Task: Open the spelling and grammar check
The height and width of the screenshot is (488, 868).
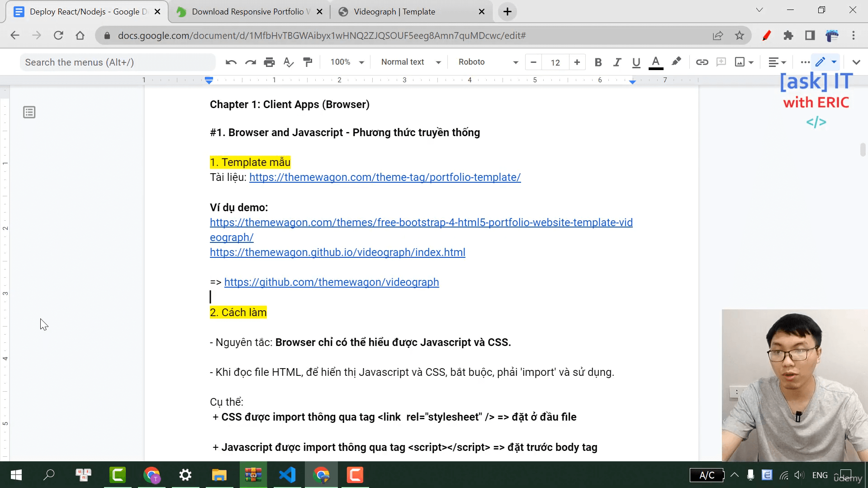Action: (288, 62)
